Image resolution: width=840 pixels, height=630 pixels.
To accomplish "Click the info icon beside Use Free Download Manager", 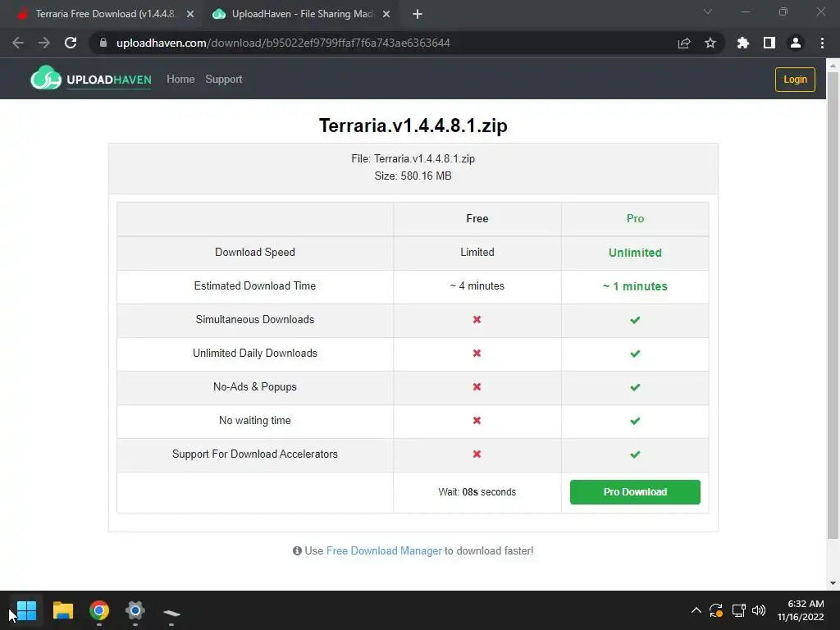I will point(297,550).
